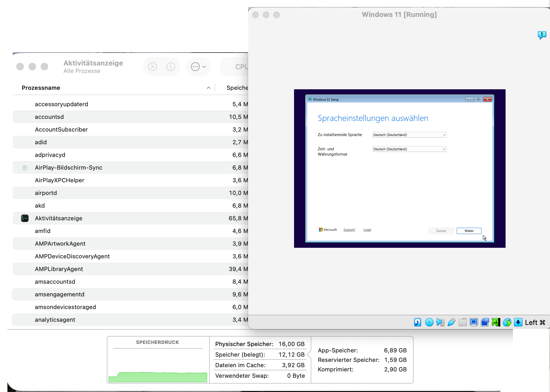Sort by the Speicher column header
This screenshot has height=392, width=550.
(237, 88)
